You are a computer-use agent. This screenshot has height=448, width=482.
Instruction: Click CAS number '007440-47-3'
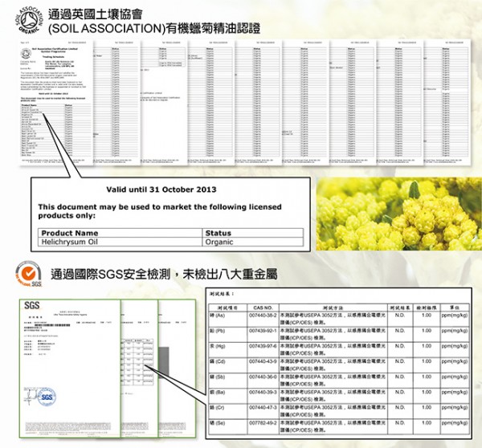[x=263, y=407]
